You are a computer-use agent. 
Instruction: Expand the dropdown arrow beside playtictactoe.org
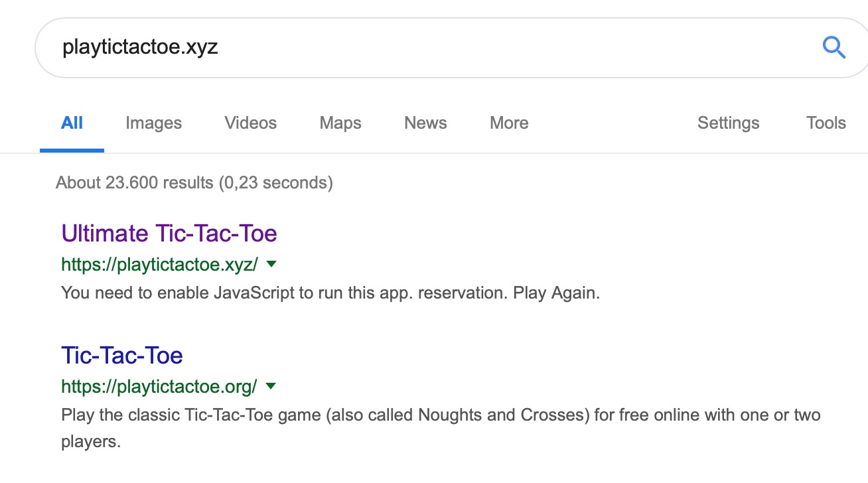click(271, 386)
